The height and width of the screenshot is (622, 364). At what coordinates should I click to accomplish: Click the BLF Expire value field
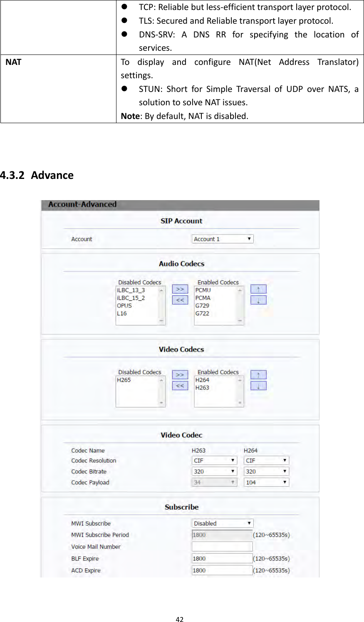pyautogui.click(x=221, y=558)
